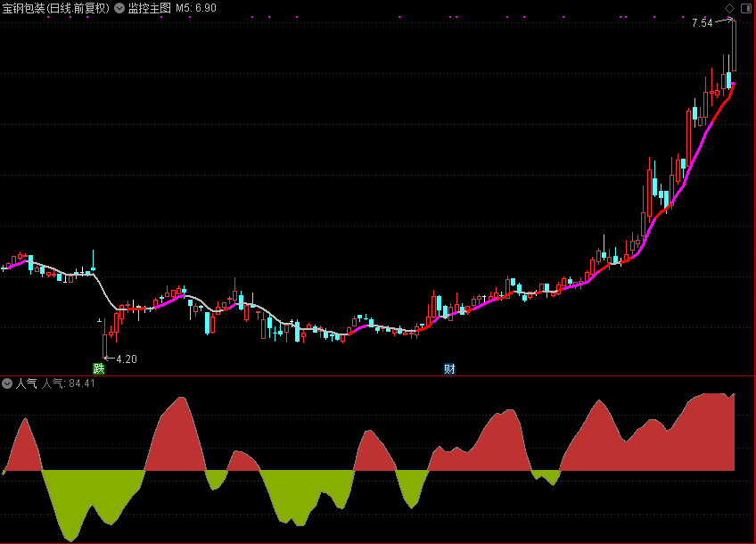Click the divider between main chart and 人气 panel
This screenshot has height=544, width=756.
tap(378, 375)
